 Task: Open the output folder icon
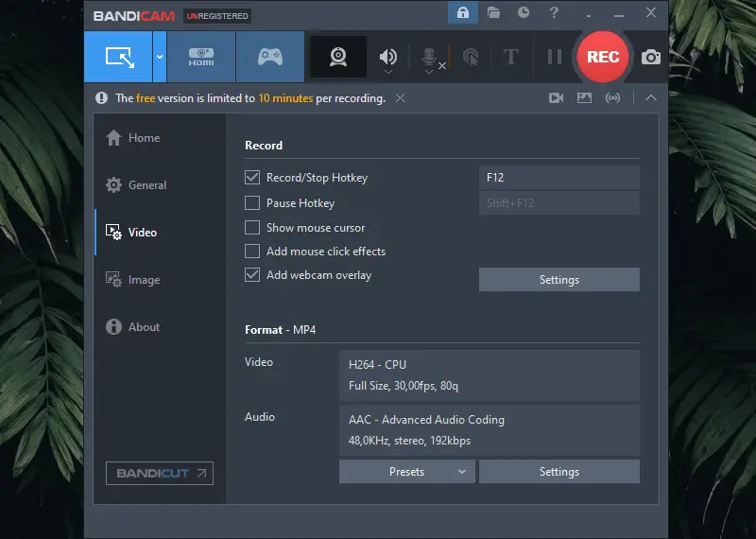point(493,12)
